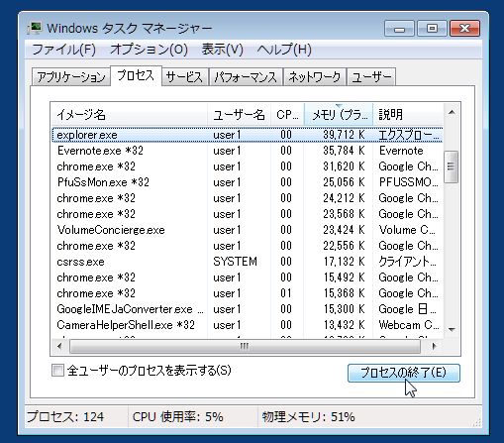Viewport: 504px width, 443px height.
Task: Click the プロセスの終了(E) button
Action: [404, 373]
